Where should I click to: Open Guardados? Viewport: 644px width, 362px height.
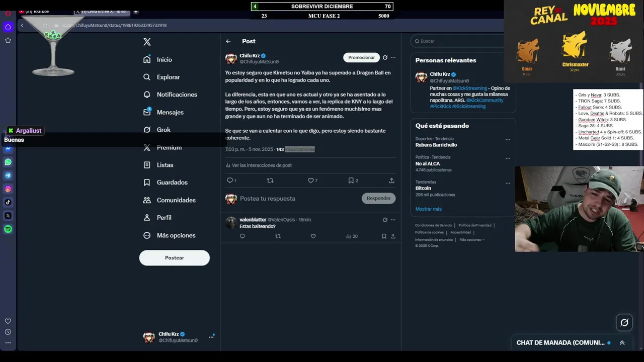(x=166, y=183)
